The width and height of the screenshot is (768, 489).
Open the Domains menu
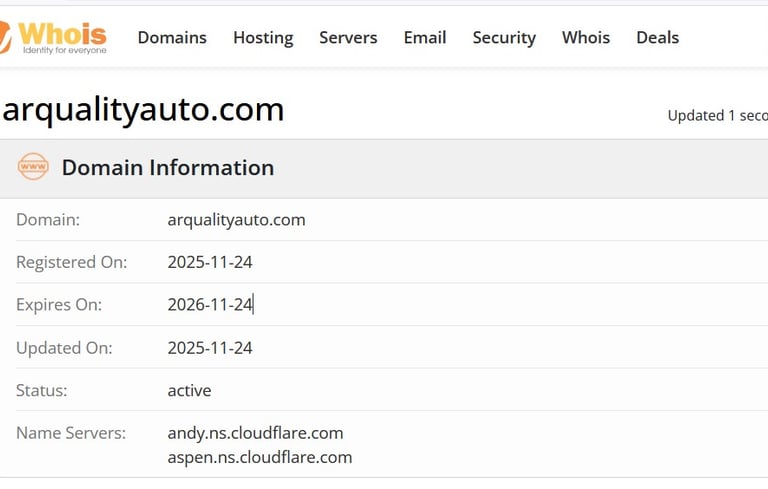(x=172, y=38)
